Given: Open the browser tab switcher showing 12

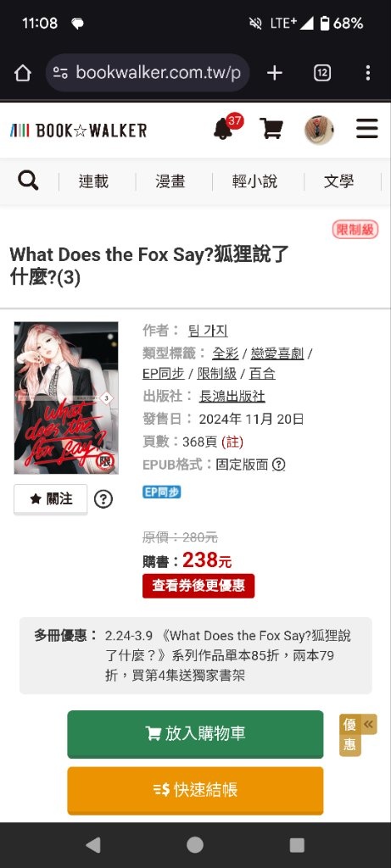Looking at the screenshot, I should pos(322,73).
